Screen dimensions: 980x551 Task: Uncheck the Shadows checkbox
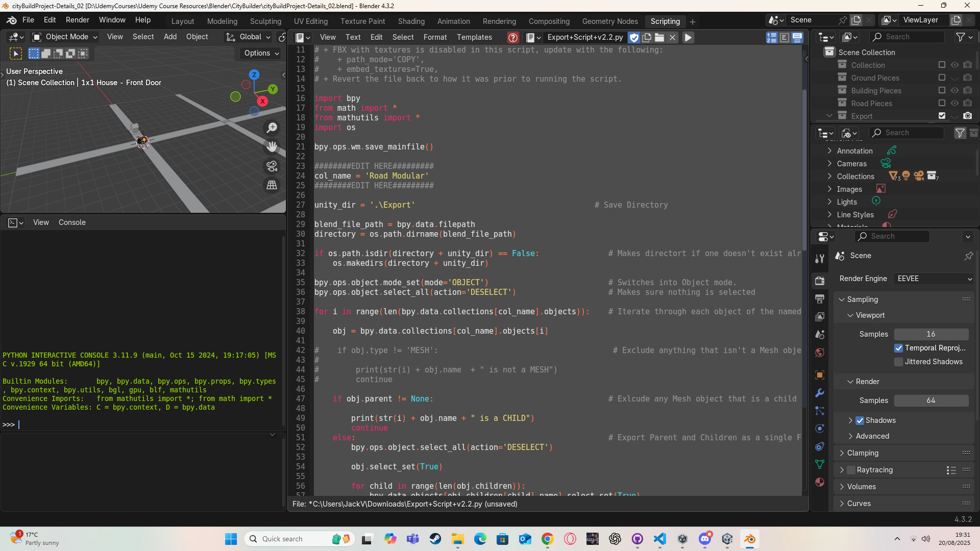pyautogui.click(x=860, y=420)
